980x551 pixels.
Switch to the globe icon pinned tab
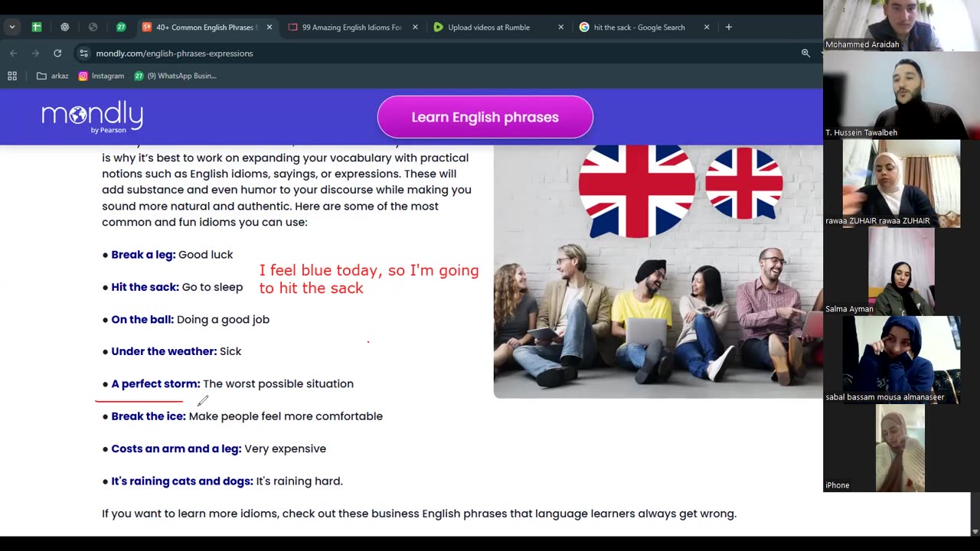(93, 27)
